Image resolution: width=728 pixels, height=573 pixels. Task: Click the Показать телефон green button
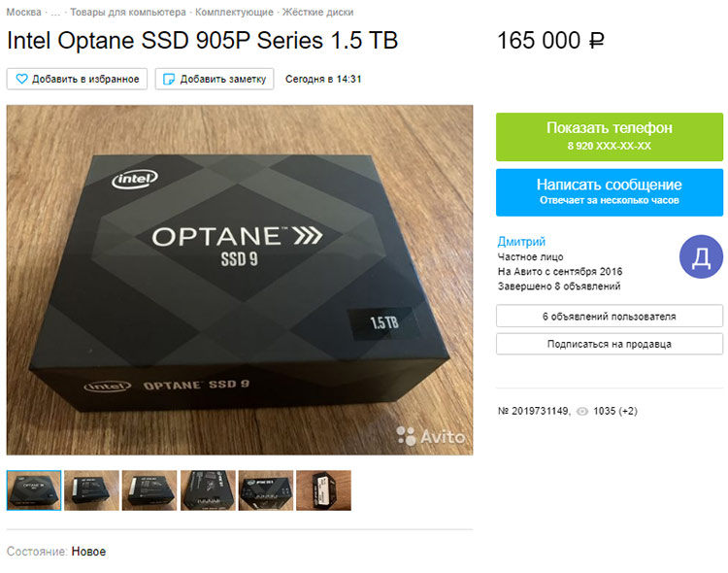coord(610,137)
